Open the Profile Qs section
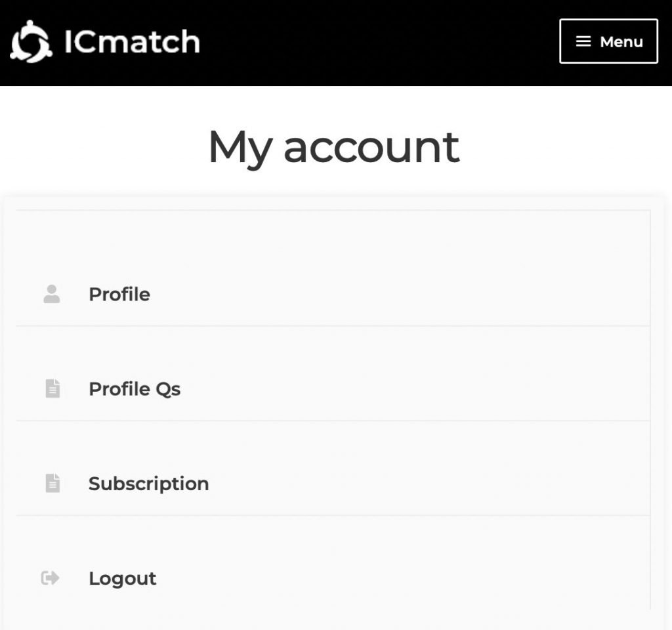Image resolution: width=672 pixels, height=630 pixels. point(135,389)
